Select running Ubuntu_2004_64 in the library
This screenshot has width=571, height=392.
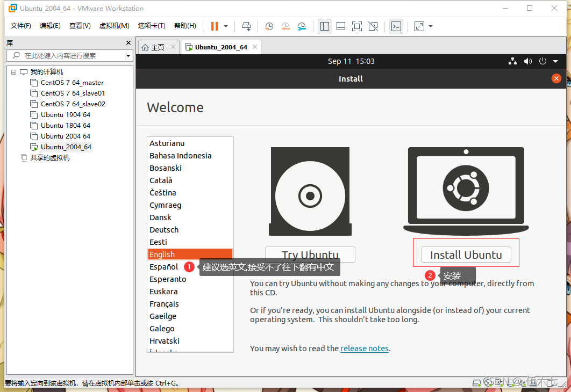click(66, 147)
